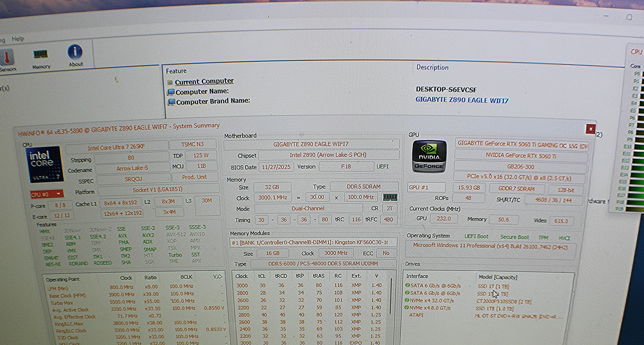Click the BIOS version F18 field

coord(346,166)
